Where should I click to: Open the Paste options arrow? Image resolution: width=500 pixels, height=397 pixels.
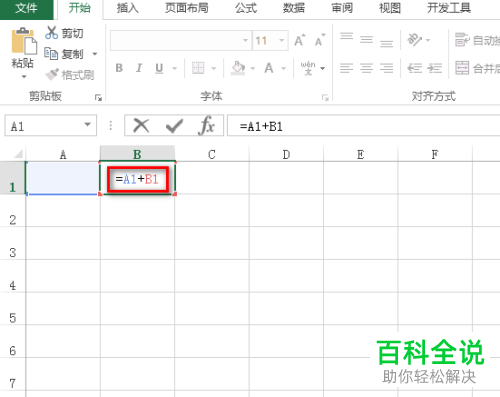tap(23, 77)
